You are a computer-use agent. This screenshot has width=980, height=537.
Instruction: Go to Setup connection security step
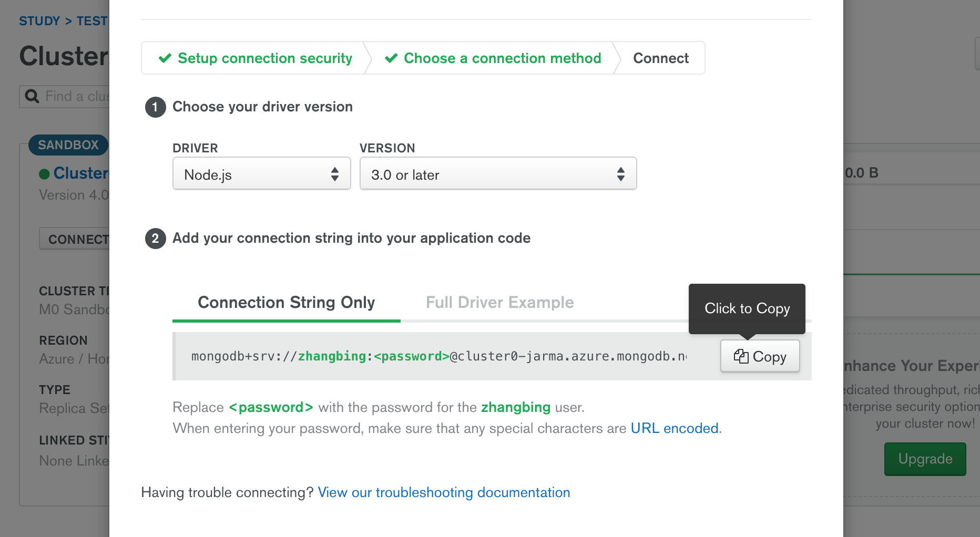pos(264,58)
